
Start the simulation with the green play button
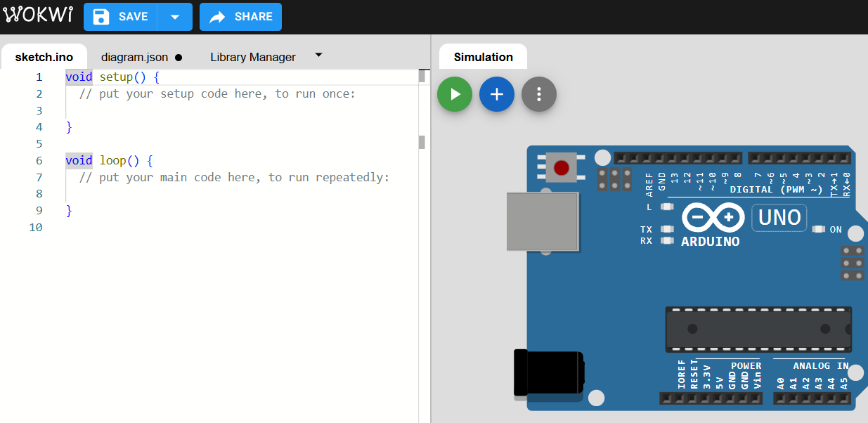tap(454, 94)
